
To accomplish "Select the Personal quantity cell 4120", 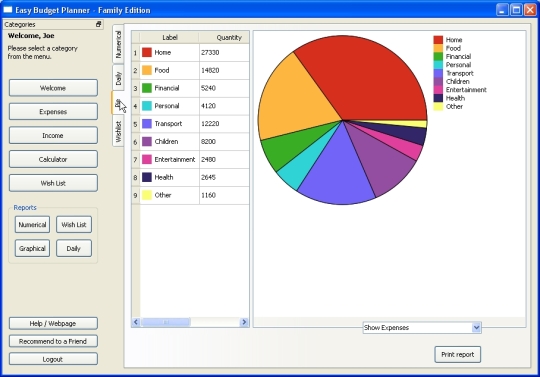I will coord(224,106).
